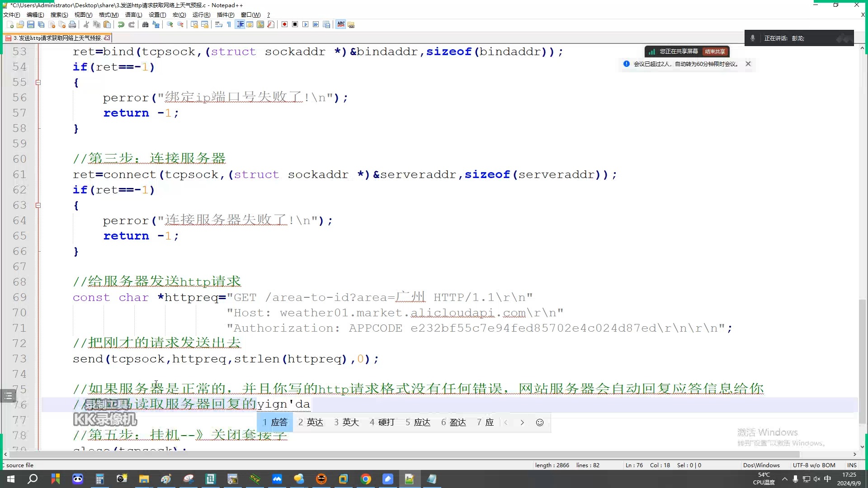This screenshot has width=868, height=488.
Task: Create a new file from the toolbar
Action: (10, 24)
